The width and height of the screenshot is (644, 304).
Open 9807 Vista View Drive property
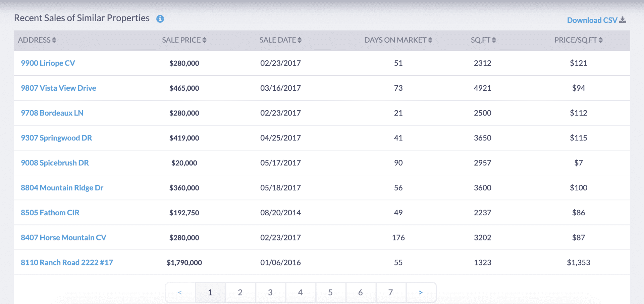(x=58, y=88)
